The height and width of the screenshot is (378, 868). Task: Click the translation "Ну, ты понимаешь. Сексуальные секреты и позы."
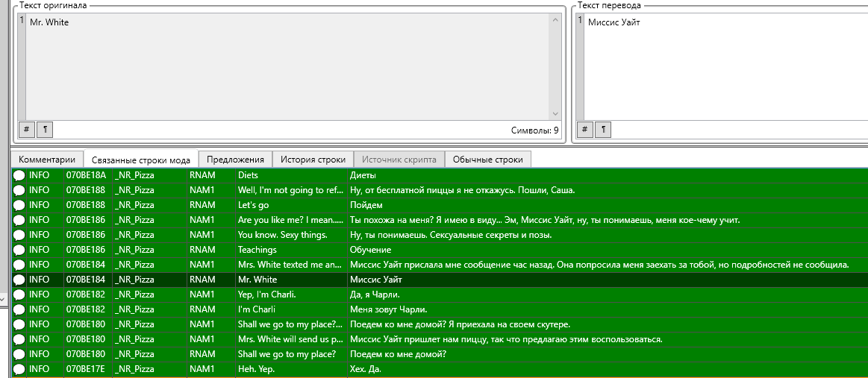(x=451, y=235)
